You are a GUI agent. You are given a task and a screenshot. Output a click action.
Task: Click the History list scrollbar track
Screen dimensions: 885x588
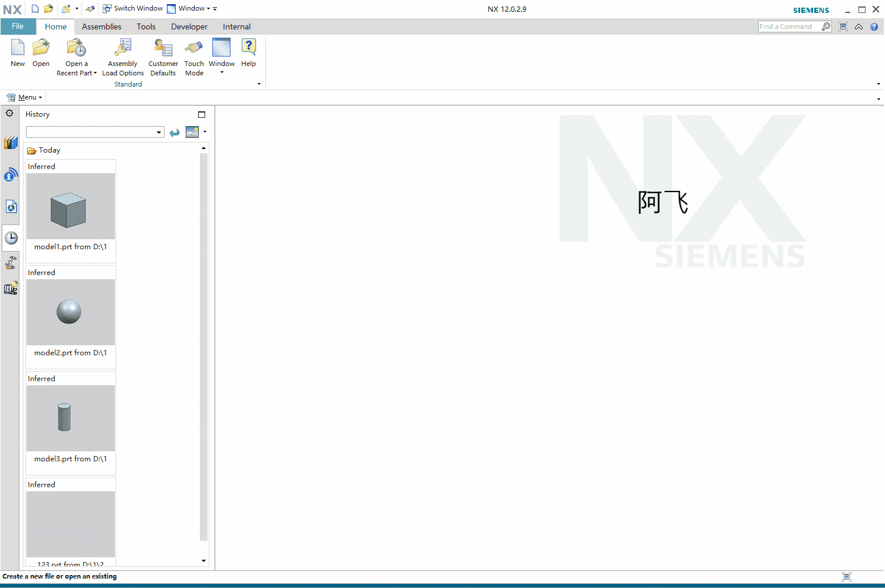point(204,346)
